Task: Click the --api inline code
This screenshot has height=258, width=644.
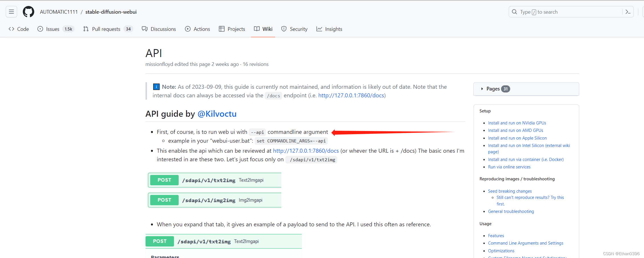Action: 257,132
